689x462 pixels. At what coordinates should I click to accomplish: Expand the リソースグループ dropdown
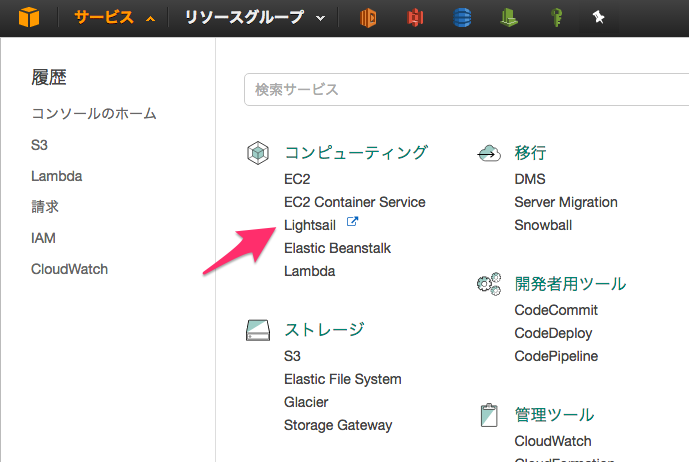pyautogui.click(x=255, y=18)
